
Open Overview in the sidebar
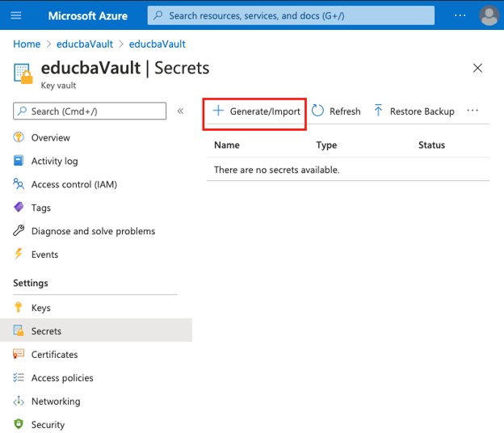[51, 137]
